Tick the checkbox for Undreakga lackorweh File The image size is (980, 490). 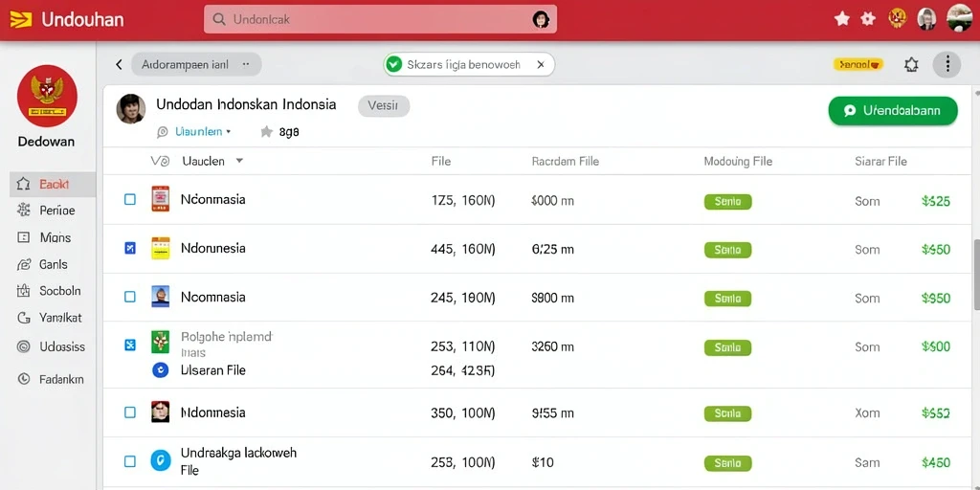pos(130,462)
